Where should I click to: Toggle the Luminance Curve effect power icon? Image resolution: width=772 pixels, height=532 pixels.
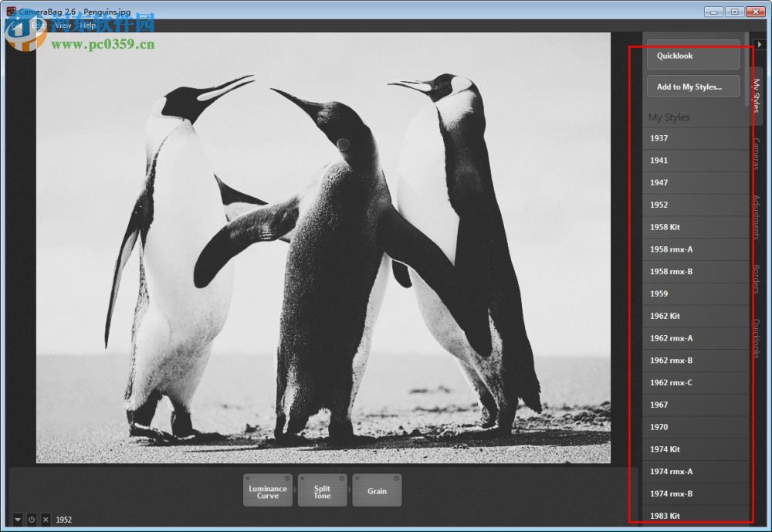click(287, 478)
